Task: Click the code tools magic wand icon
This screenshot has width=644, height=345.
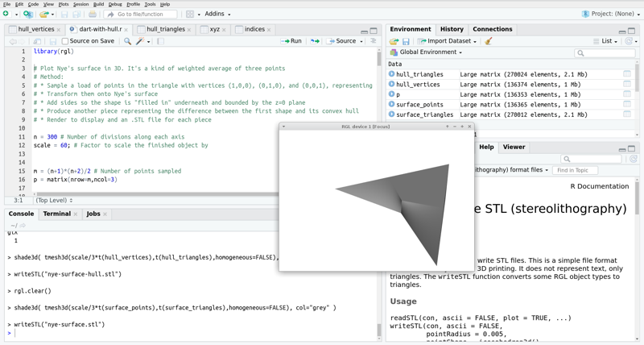Action: 141,41
